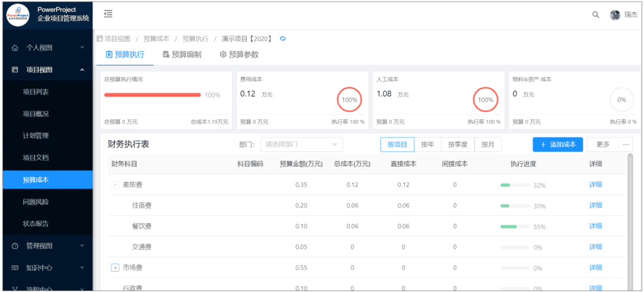644x292 pixels.
Task: Click the sidebar collapse hamburger icon
Action: (x=108, y=14)
